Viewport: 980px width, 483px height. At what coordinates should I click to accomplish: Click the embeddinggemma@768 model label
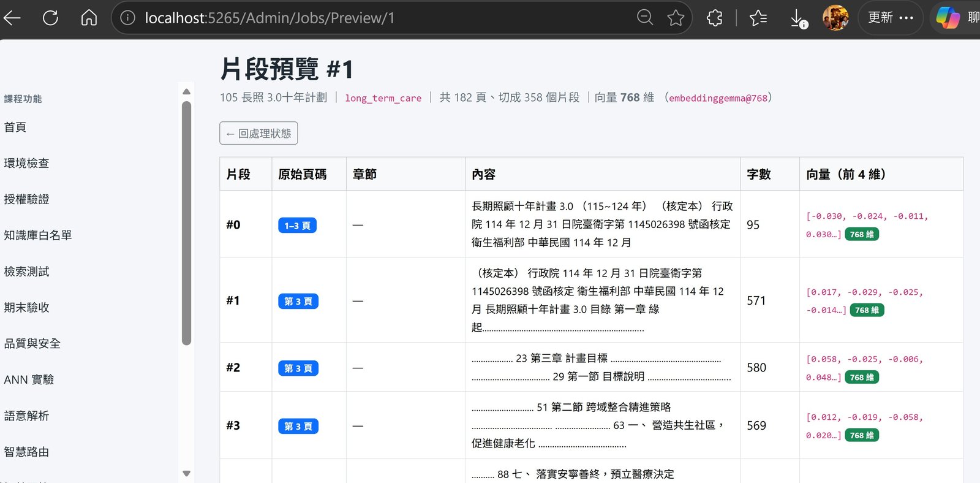718,98
